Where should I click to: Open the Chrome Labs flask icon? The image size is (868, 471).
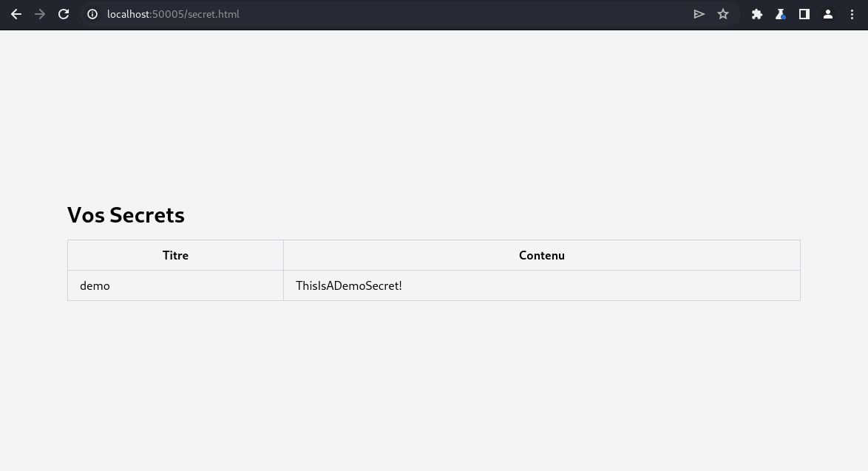(x=781, y=14)
